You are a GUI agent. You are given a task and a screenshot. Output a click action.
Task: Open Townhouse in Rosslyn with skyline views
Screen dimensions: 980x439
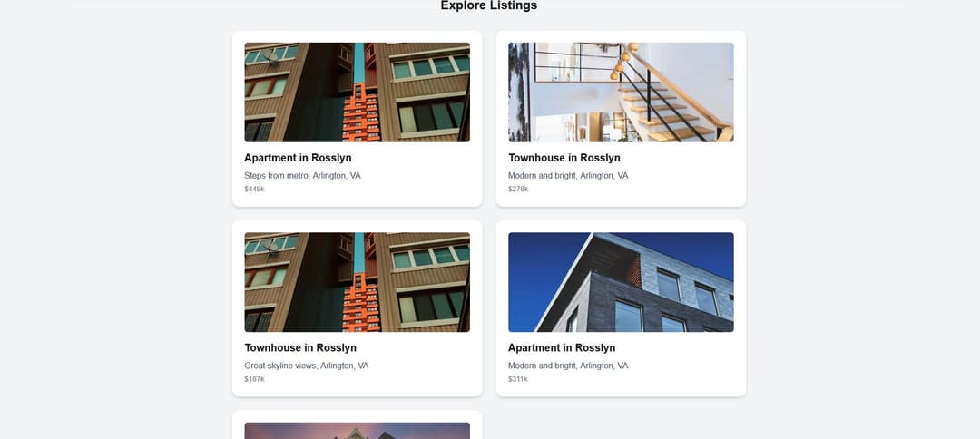300,347
